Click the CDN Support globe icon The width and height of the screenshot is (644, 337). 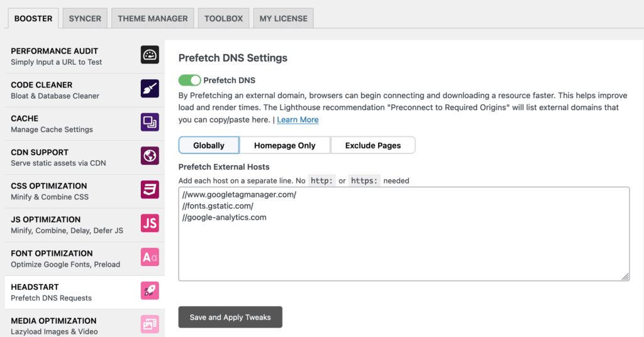tap(150, 156)
